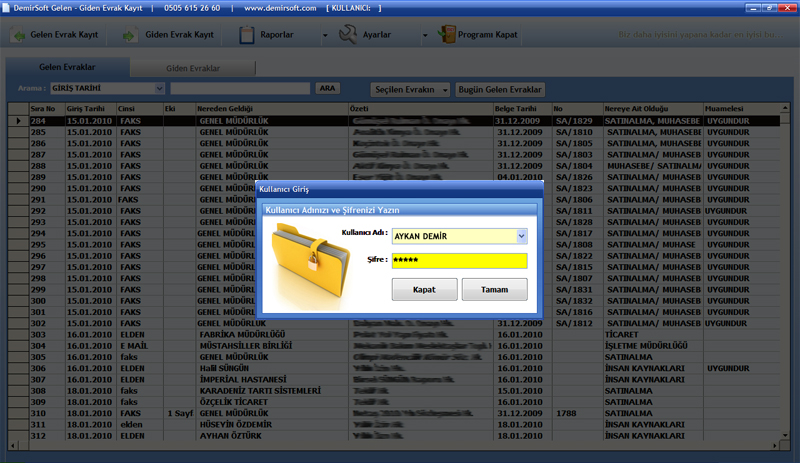Expand the Raporlar dropdown arrow
Screen dimensions: 800x463
pos(325,35)
